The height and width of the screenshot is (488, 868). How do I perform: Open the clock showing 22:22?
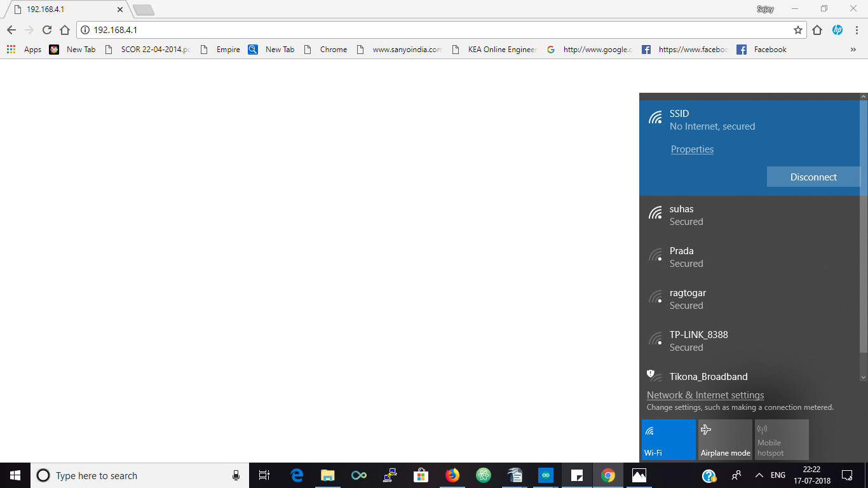tap(811, 475)
